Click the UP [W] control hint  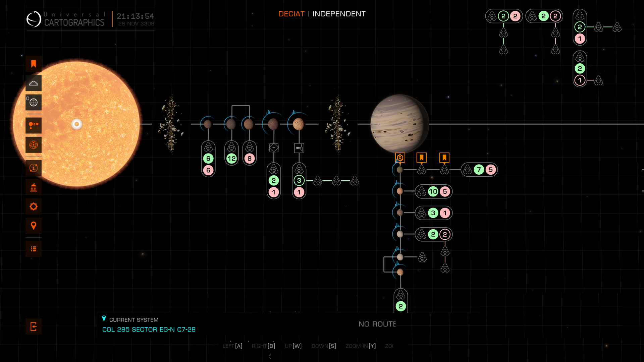293,346
